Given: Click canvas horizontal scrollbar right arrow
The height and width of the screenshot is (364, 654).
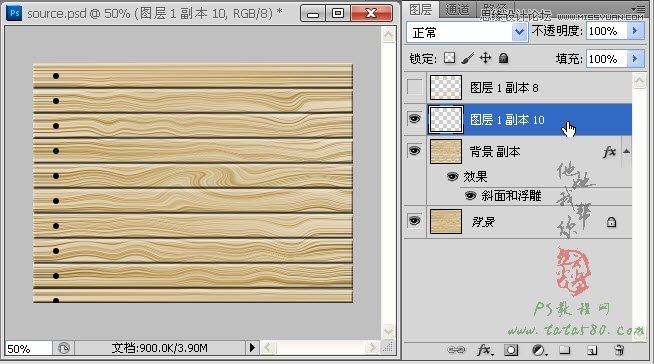Looking at the screenshot, I should [371, 347].
